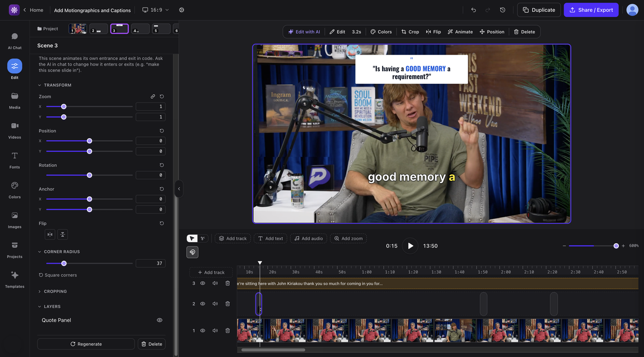
Task: Adjust the Rotation slider
Action: (89, 175)
